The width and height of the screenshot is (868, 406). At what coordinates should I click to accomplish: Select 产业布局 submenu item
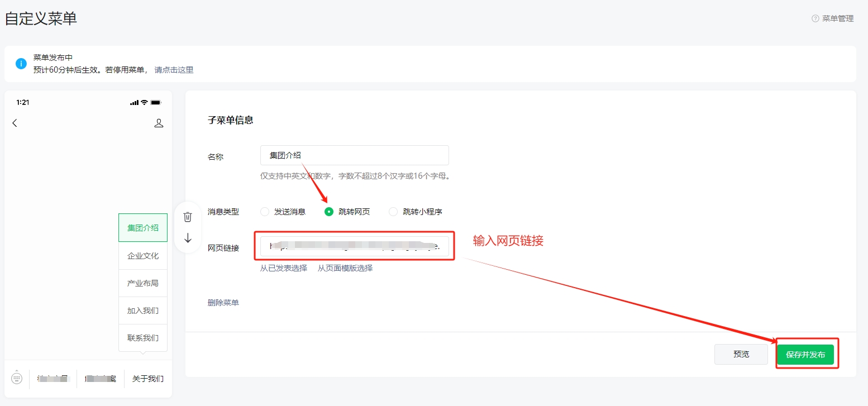click(143, 283)
